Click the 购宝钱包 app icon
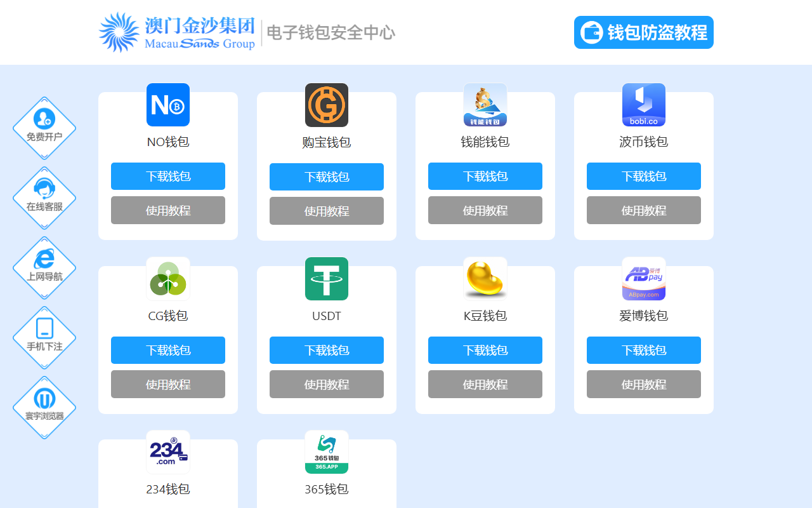This screenshot has width=812, height=508. 327,105
